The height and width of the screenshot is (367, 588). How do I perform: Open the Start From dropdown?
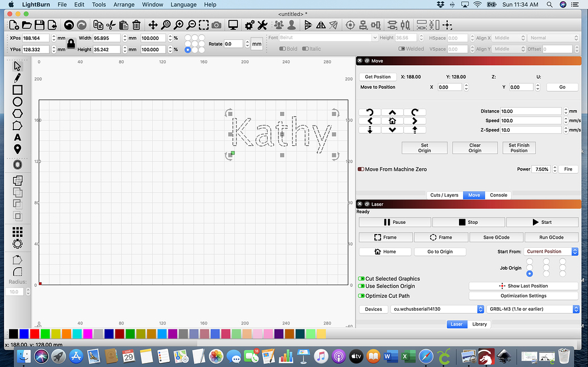pos(551,252)
